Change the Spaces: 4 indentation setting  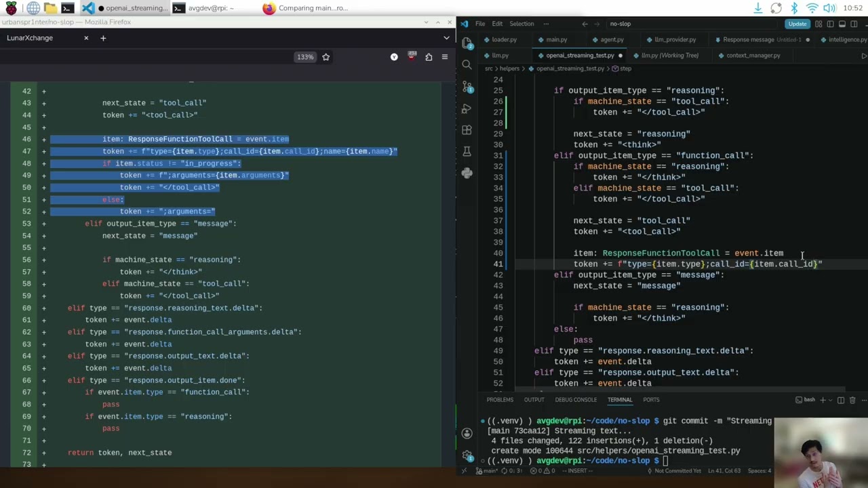[758, 471]
